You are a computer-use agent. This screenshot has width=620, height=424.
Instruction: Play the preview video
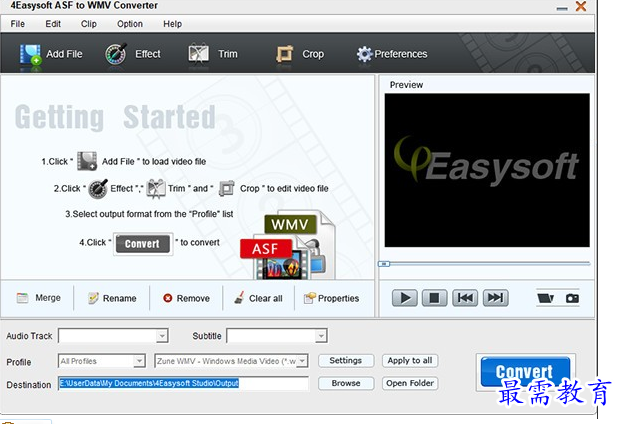click(x=405, y=298)
